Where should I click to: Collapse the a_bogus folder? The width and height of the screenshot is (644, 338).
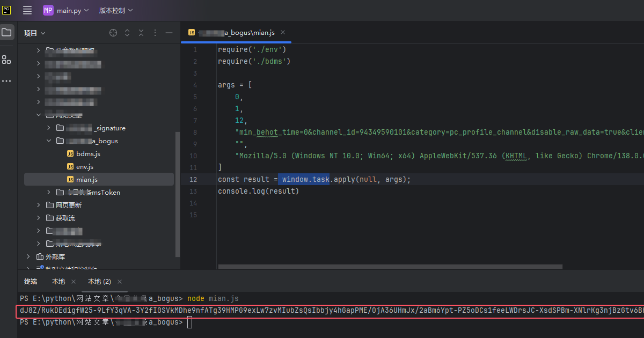49,141
